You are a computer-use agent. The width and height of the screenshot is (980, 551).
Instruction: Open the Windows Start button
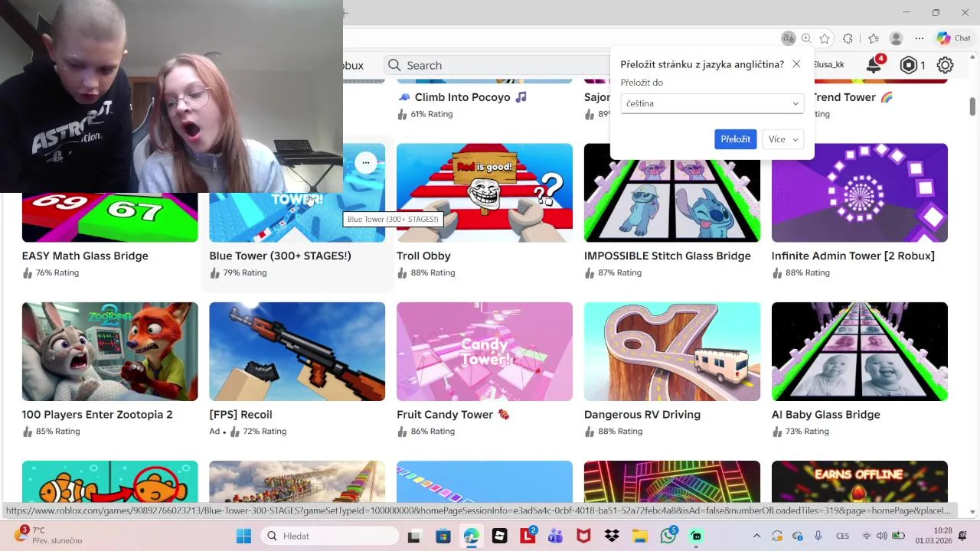243,536
